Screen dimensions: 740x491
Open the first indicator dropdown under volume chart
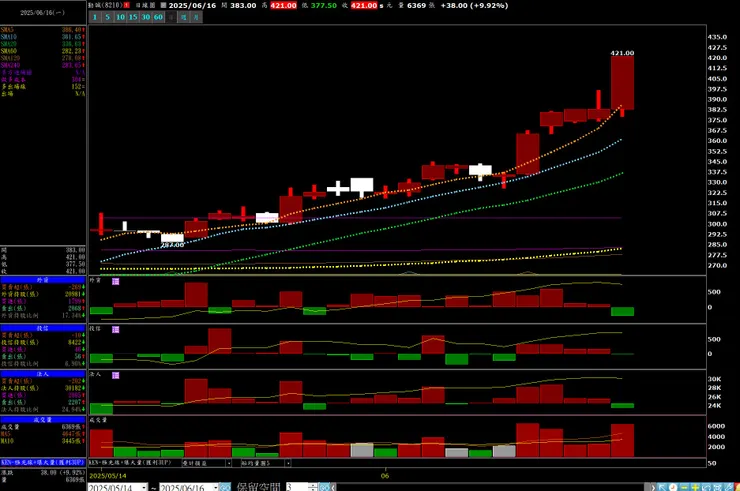[x=229, y=463]
